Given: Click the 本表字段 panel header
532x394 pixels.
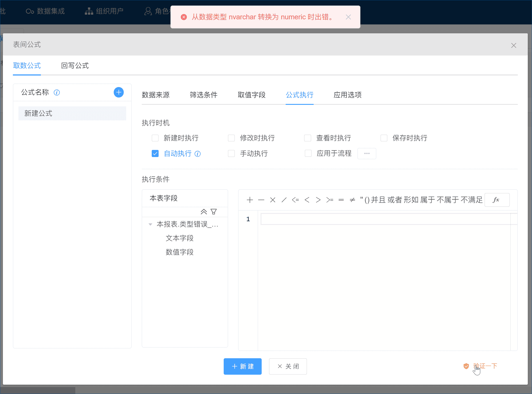Looking at the screenshot, I should click(x=185, y=198).
